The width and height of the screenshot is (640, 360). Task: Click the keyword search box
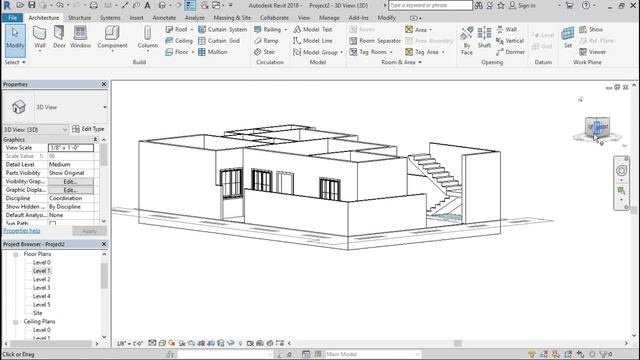(430, 5)
